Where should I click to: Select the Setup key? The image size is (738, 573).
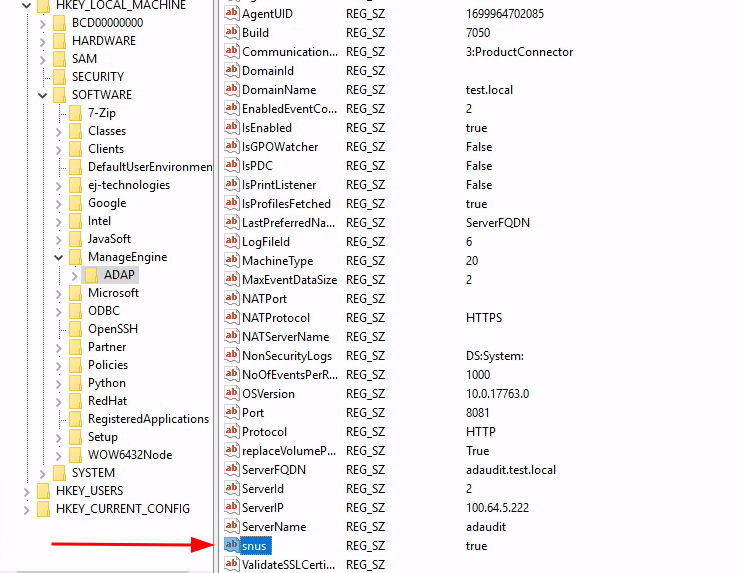[103, 437]
